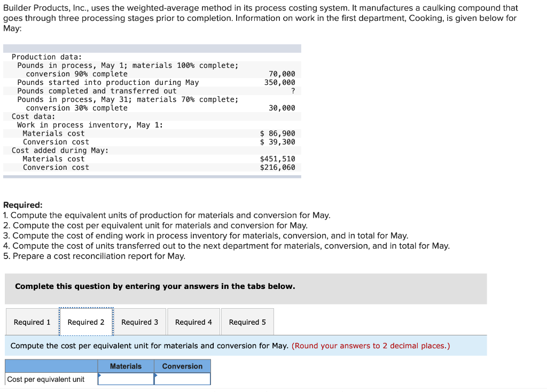Click requirement 4 about units transferred out

coord(226,246)
